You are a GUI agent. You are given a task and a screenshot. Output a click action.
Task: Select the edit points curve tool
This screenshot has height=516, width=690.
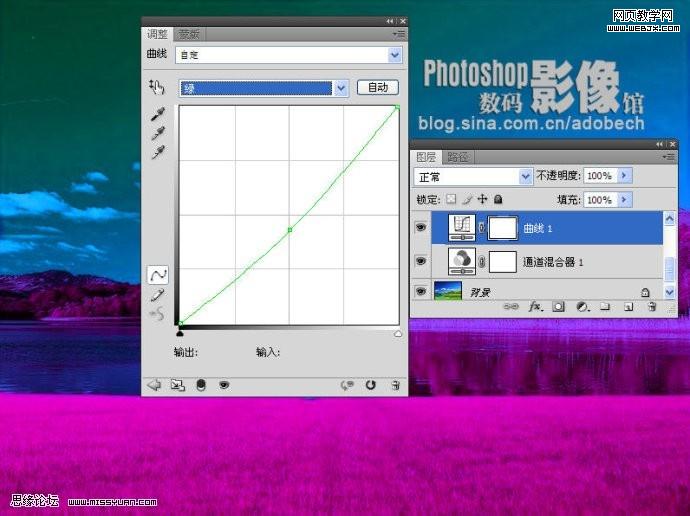157,275
